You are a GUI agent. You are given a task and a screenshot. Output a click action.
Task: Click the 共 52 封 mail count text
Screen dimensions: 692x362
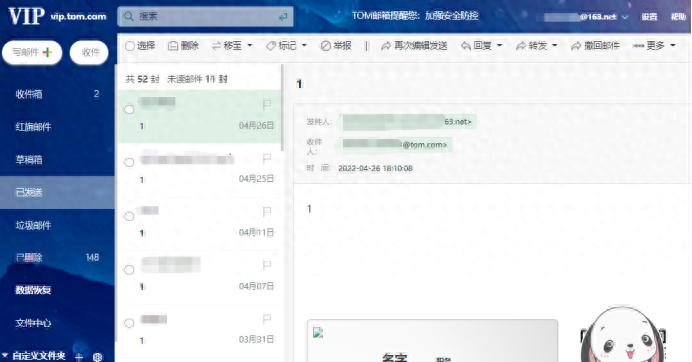click(142, 79)
